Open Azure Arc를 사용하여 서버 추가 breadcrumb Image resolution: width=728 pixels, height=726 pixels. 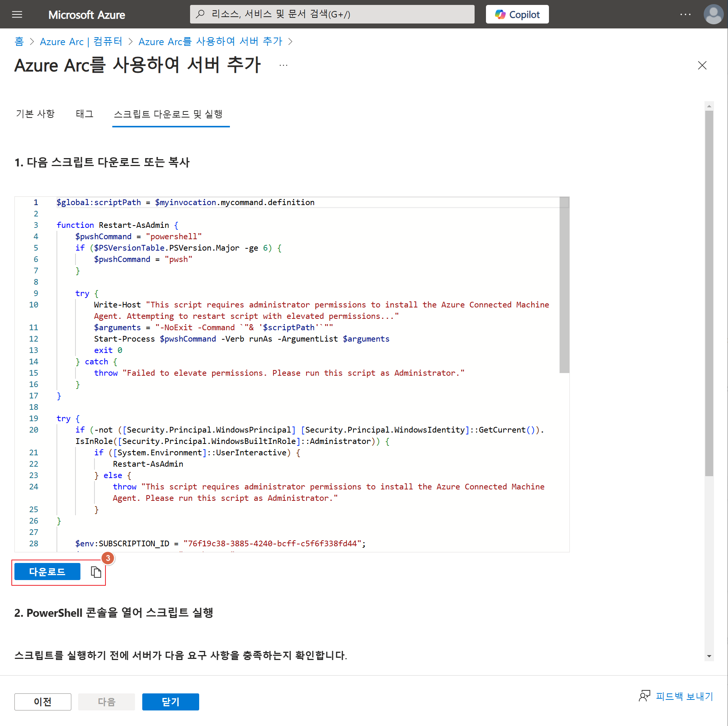pos(210,41)
